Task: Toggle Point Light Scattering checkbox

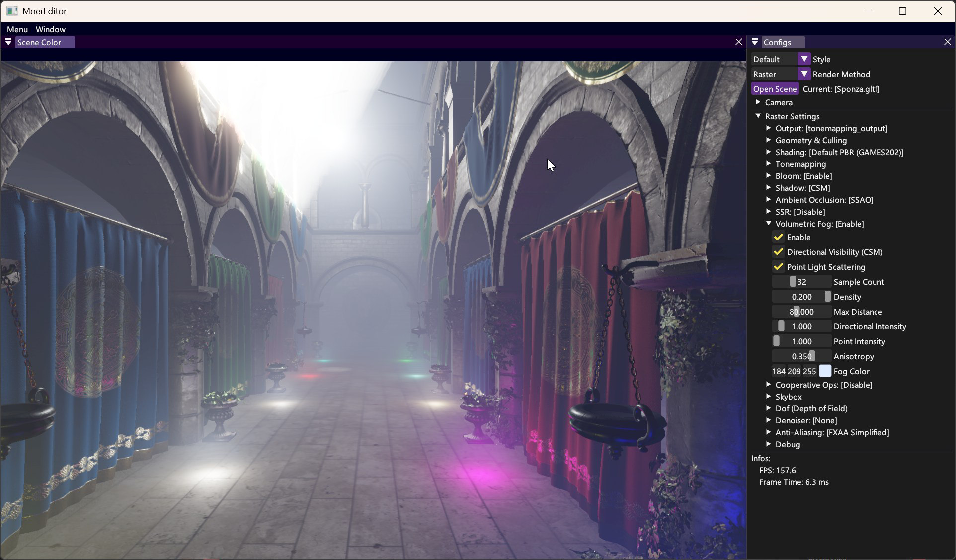Action: (x=779, y=267)
